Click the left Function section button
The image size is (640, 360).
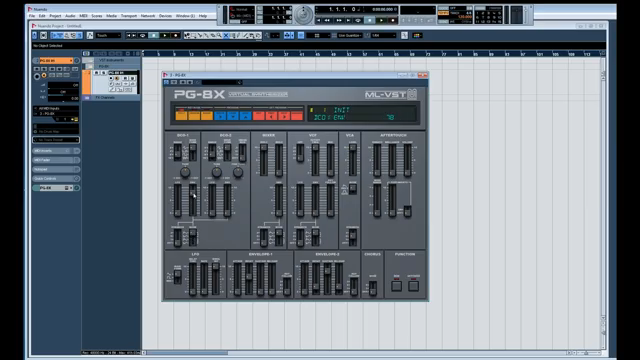(x=396, y=286)
